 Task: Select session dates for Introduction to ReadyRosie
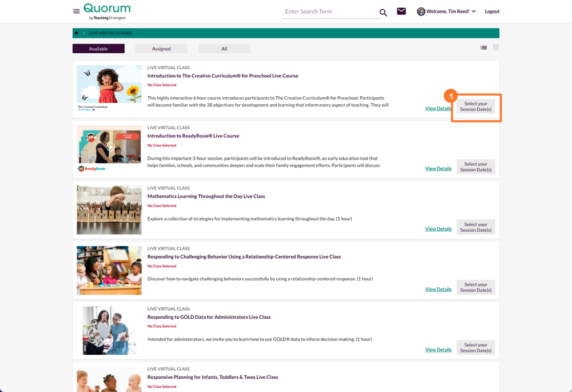pos(475,166)
